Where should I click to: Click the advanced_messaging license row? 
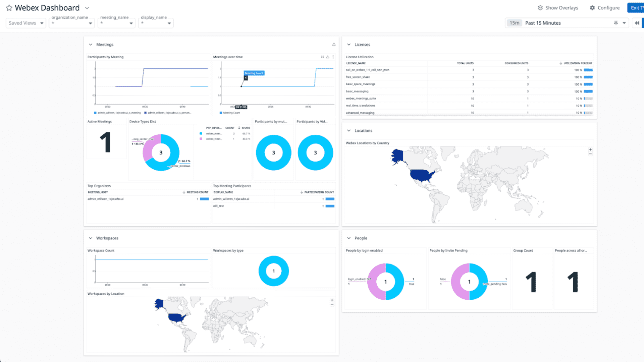pos(469,113)
